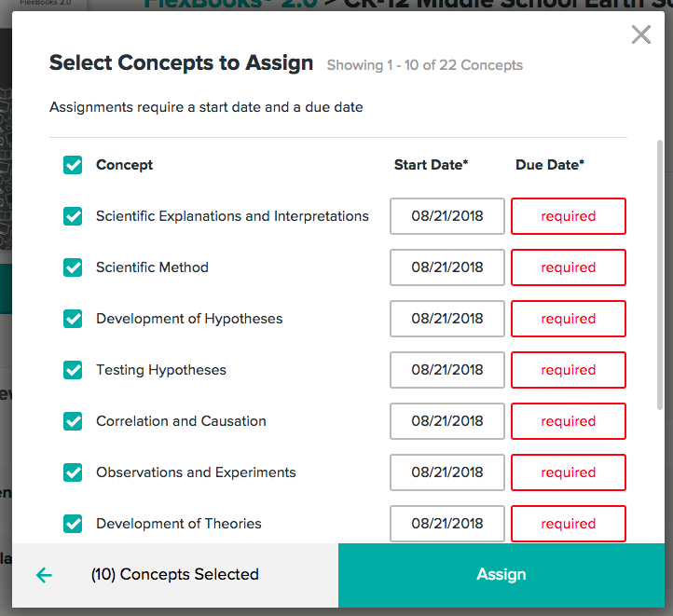Uncheck Correlation and Causation checkbox
This screenshot has height=616, width=673.
coord(73,421)
